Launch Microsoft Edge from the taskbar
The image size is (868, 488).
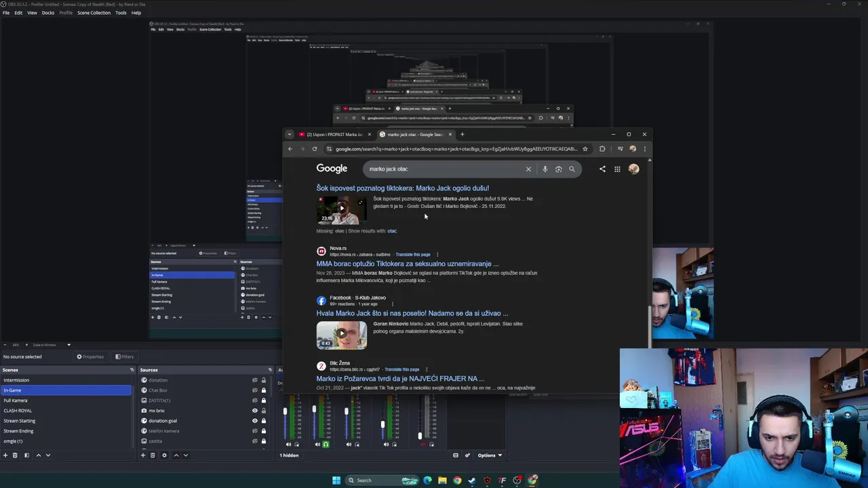pyautogui.click(x=427, y=481)
